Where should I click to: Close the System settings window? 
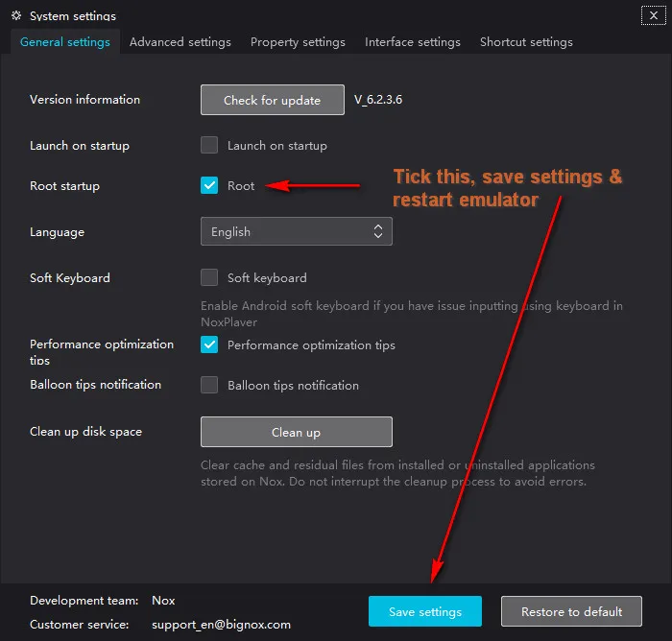(x=653, y=16)
